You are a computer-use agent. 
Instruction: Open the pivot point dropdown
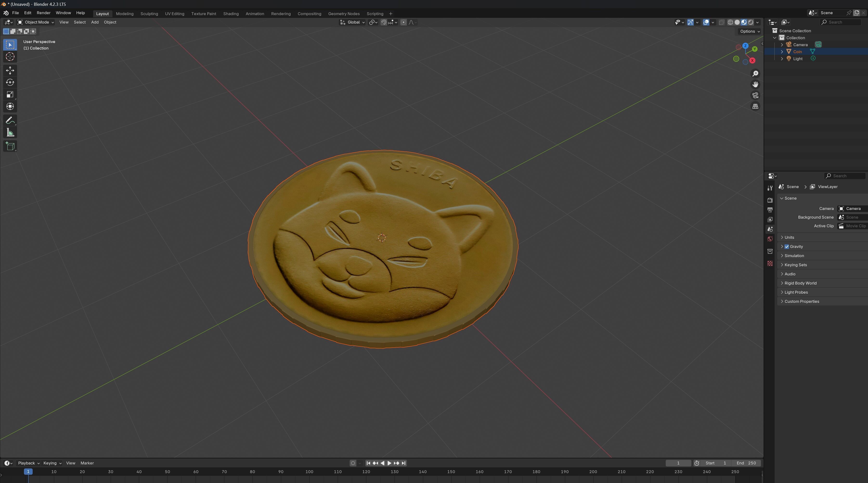point(373,22)
